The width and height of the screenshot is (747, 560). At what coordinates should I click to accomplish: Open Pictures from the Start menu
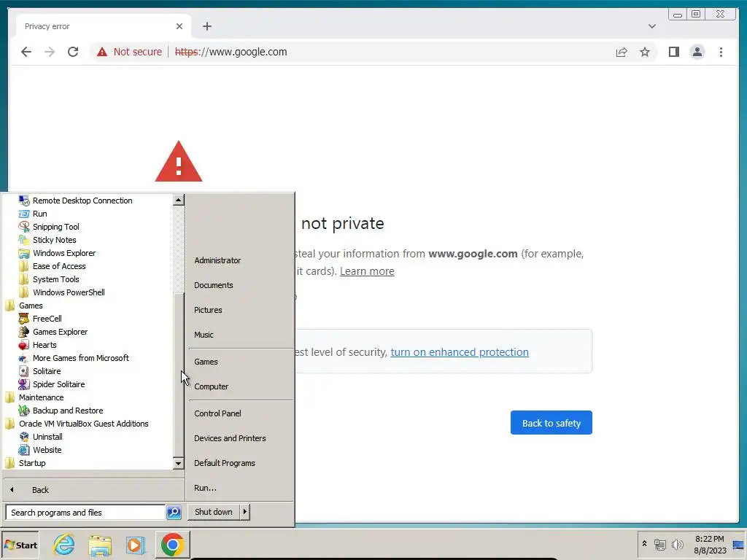[x=208, y=309]
